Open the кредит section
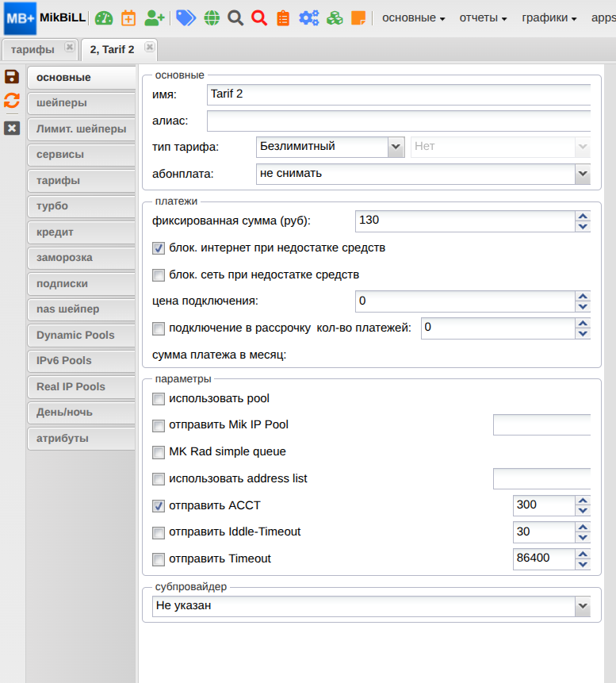Image resolution: width=616 pixels, height=683 pixels. coord(82,232)
